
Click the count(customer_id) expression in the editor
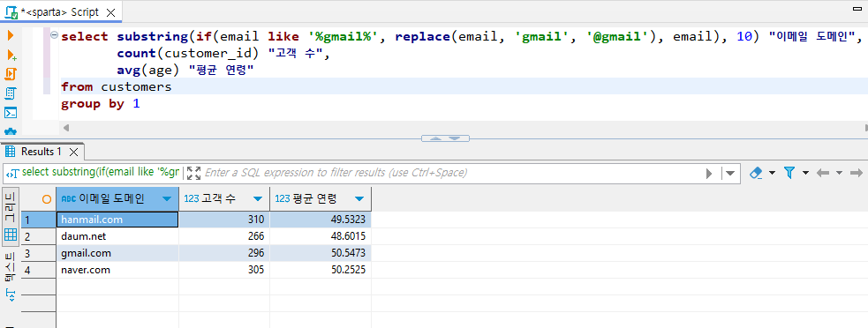(188, 54)
